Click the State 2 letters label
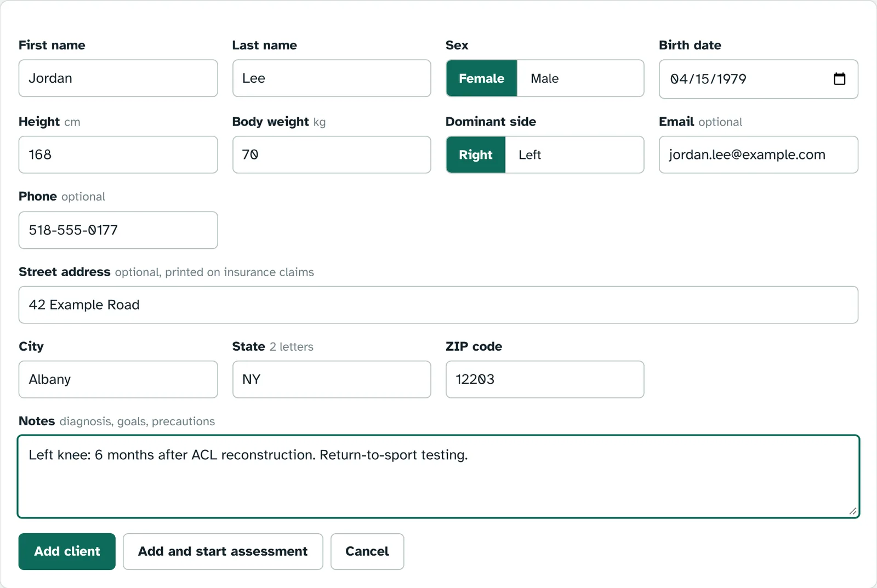This screenshot has height=588, width=877. click(x=273, y=346)
